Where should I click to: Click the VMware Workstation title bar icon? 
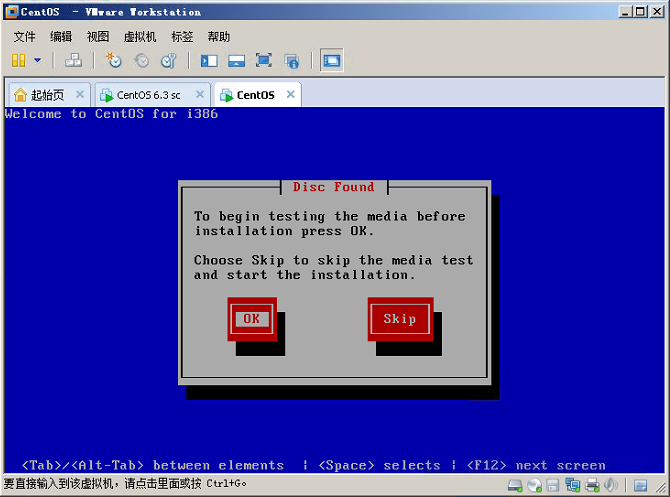[12, 12]
